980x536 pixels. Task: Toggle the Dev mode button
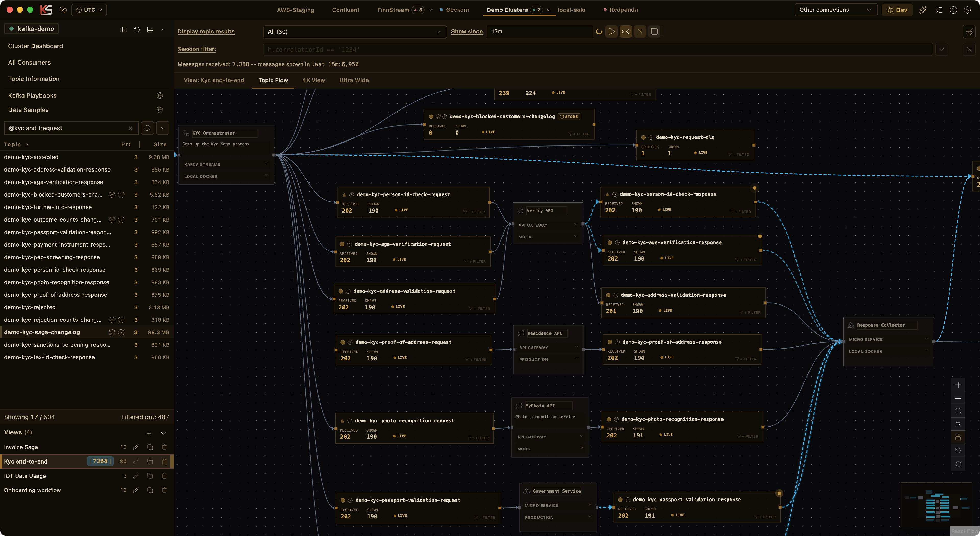point(897,10)
